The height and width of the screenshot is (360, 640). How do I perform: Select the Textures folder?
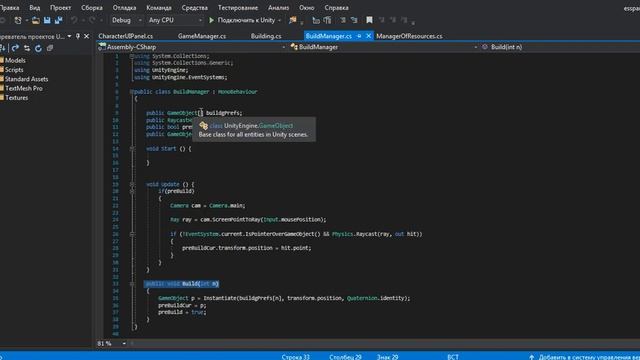pos(16,98)
